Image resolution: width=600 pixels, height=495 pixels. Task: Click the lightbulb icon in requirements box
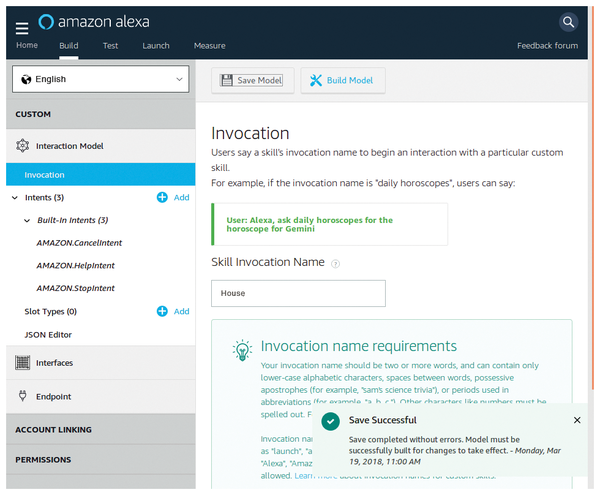tap(242, 350)
